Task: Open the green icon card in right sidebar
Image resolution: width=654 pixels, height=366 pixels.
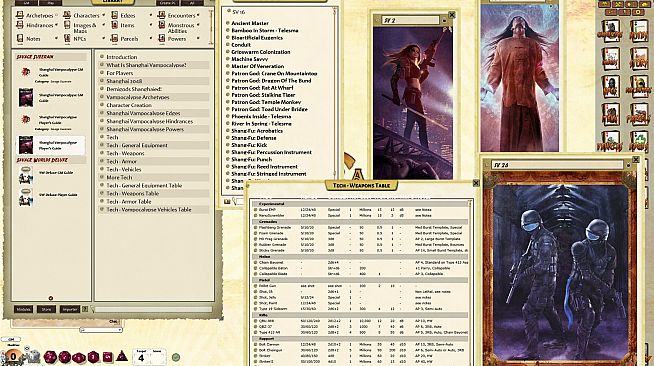Action: pos(638,142)
